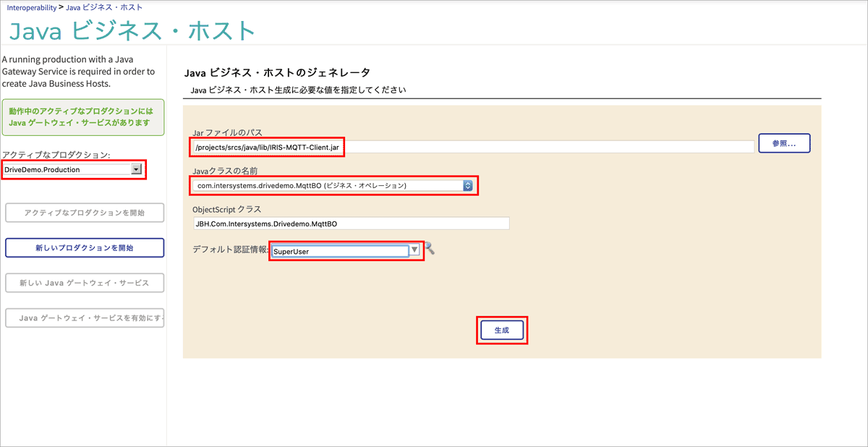868x447 pixels.
Task: Click the デフォルト認証情報 label
Action: pyautogui.click(x=231, y=250)
